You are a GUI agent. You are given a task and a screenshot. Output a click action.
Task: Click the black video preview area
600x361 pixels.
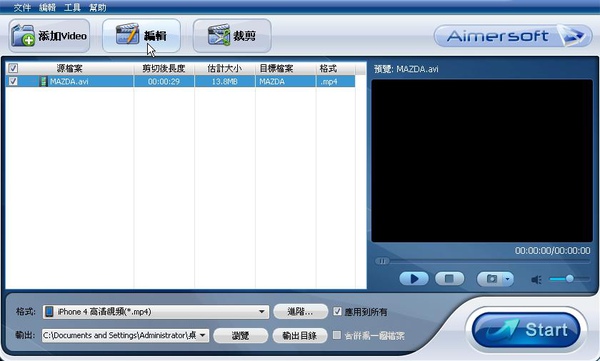coord(482,161)
